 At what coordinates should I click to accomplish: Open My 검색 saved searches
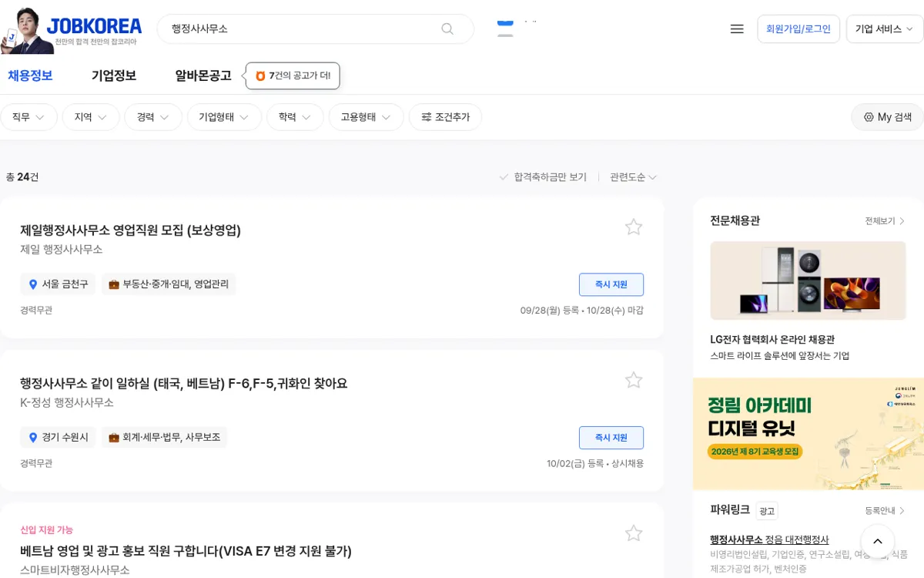click(x=887, y=117)
